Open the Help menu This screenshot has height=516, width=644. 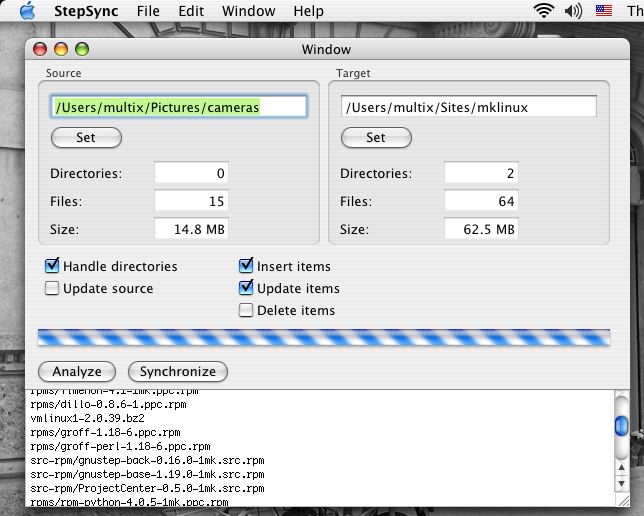tap(308, 11)
